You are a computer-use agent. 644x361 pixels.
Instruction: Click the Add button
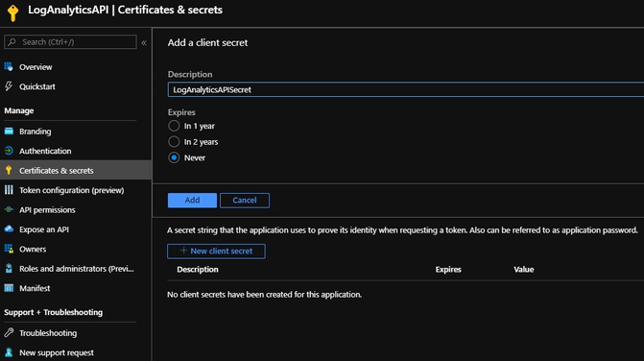click(192, 201)
